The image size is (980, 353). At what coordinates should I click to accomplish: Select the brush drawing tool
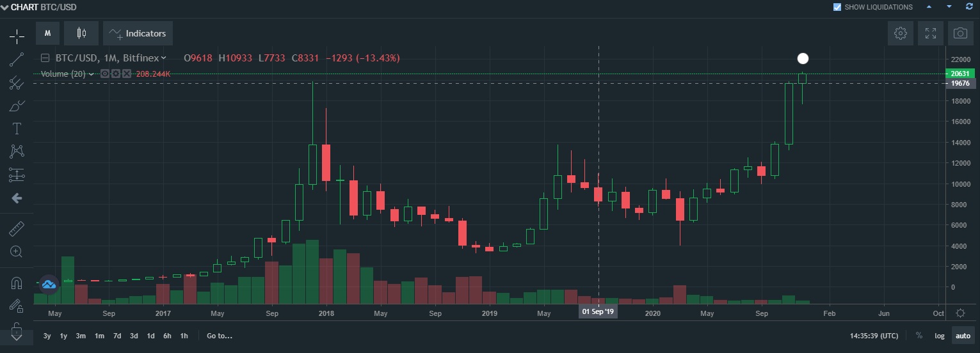17,106
